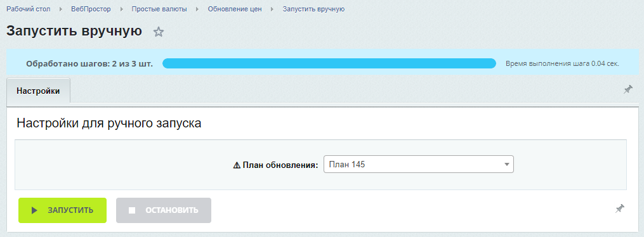Viewport: 644px width, 237px height.
Task: Click the План обновления dropdown arrow
Action: (x=507, y=165)
